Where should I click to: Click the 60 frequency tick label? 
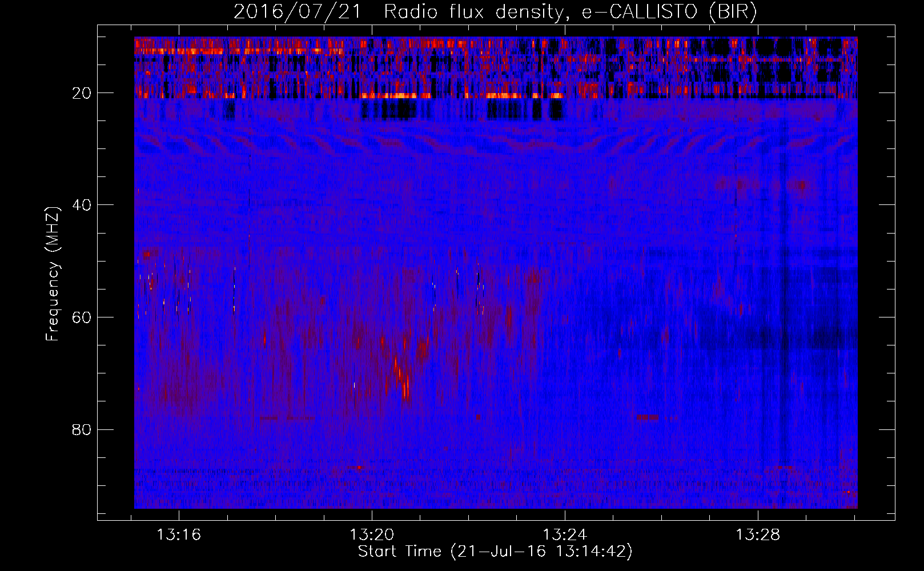pyautogui.click(x=82, y=317)
